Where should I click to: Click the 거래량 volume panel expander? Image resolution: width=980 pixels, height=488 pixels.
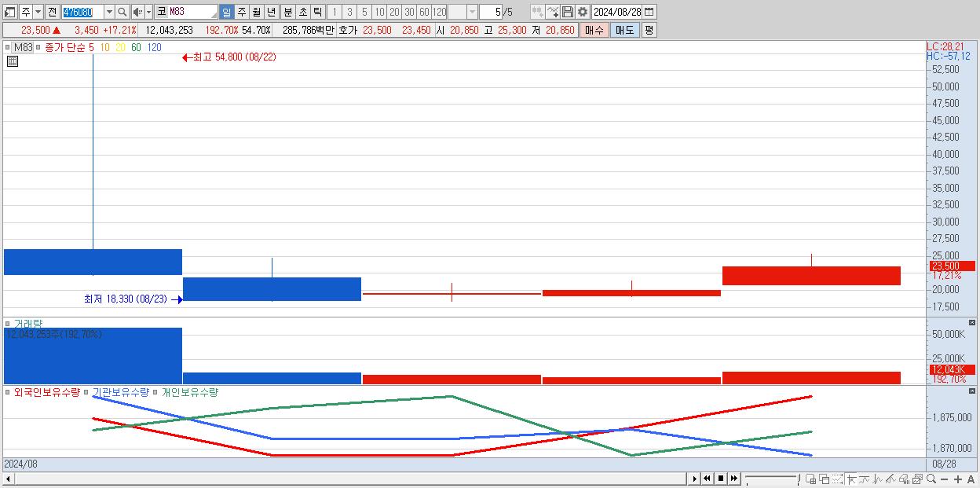8,323
